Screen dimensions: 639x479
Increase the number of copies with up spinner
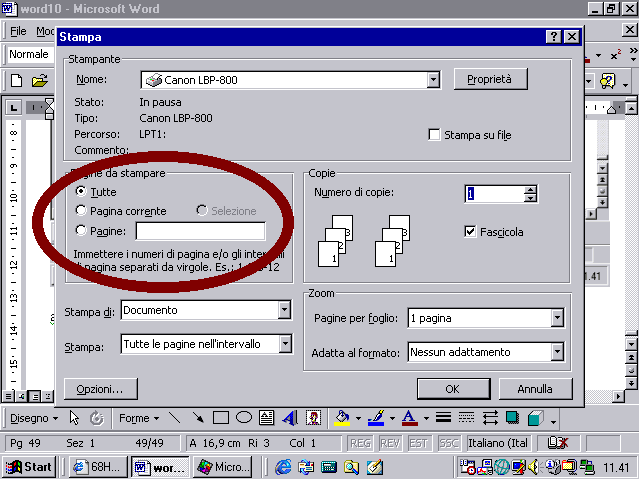click(x=530, y=189)
